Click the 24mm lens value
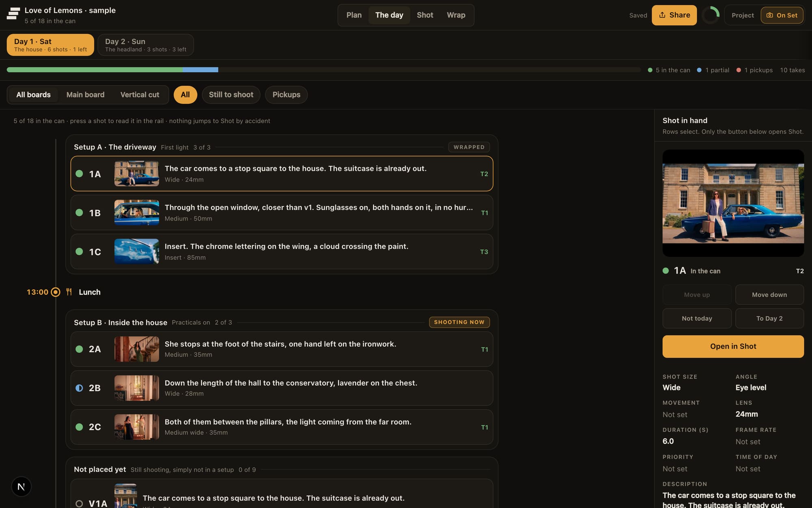This screenshot has height=508, width=812. point(747,414)
